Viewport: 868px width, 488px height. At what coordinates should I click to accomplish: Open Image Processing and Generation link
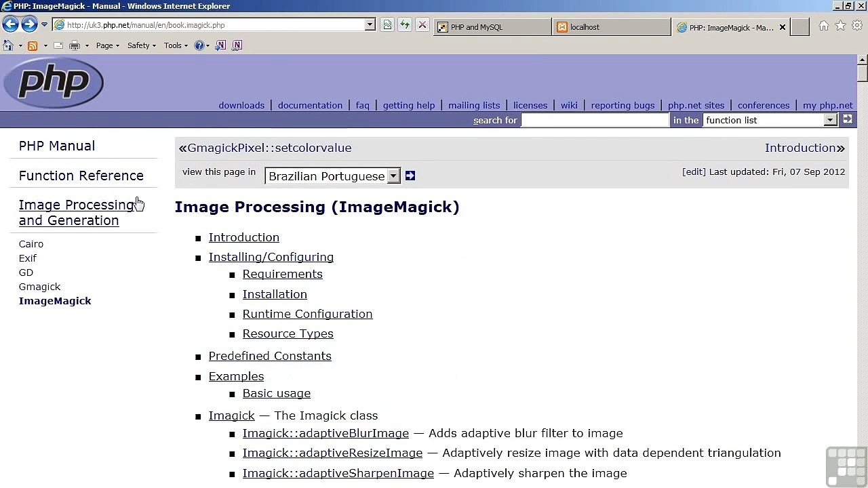pos(77,213)
